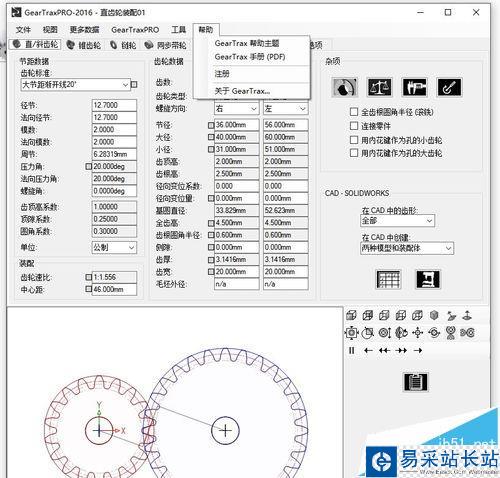Maximize the GearTraxPRO window
The image size is (500, 478).
[448, 12]
